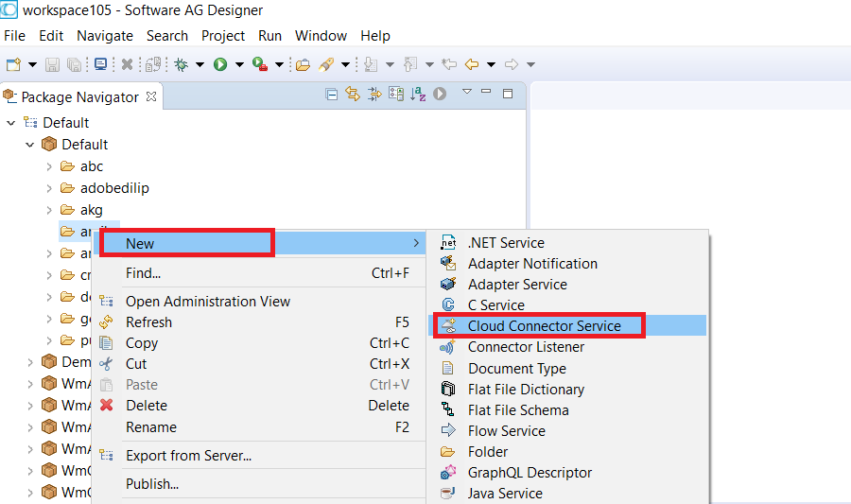This screenshot has height=504, width=851.
Task: Select Document Type in the New submenu
Action: click(x=567, y=369)
